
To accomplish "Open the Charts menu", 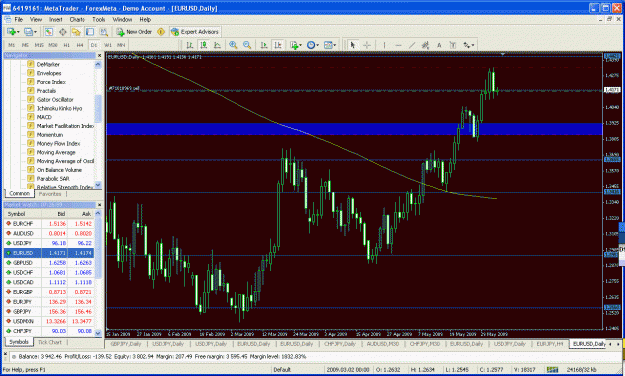I will coord(77,19).
